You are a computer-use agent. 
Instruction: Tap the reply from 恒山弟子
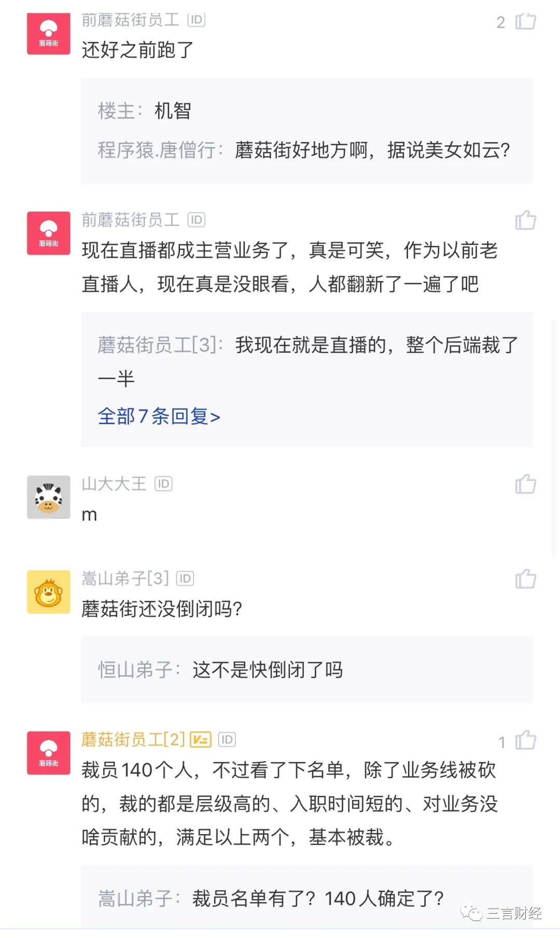click(221, 670)
